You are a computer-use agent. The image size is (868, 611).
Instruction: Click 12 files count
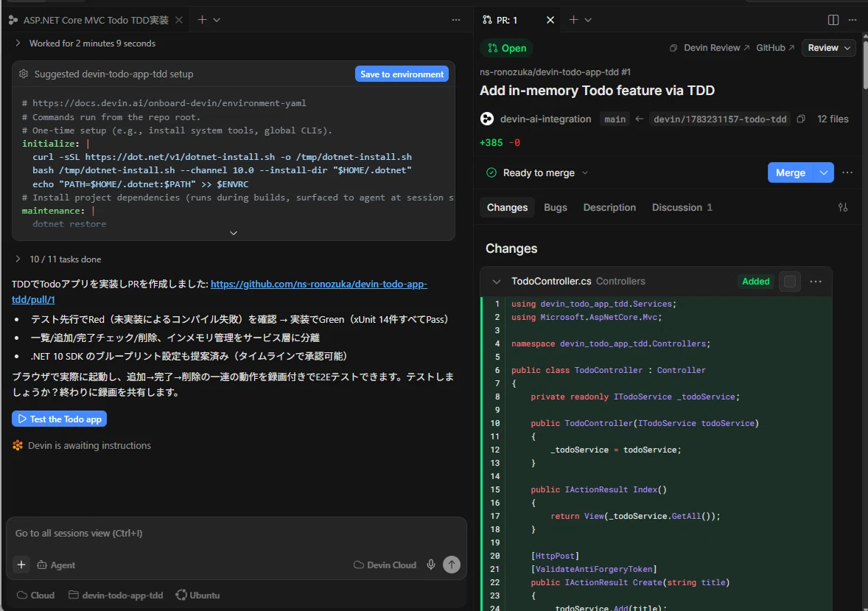(833, 119)
